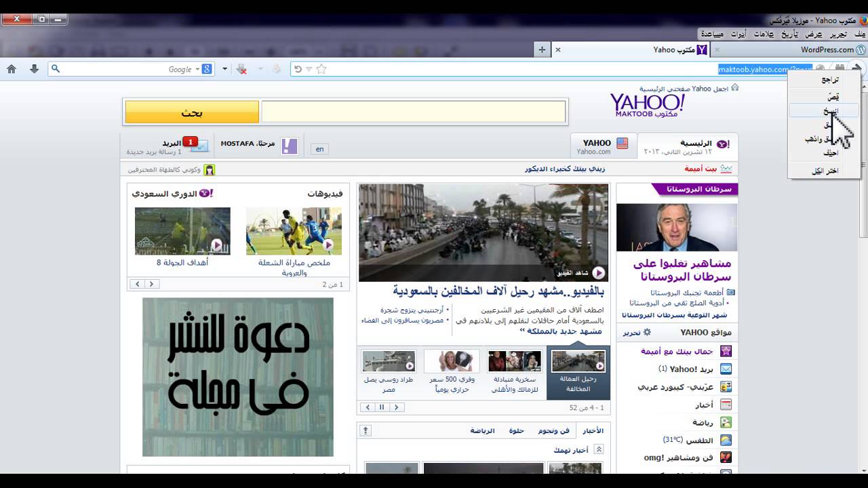Choose انسخ in the context menu

click(824, 111)
